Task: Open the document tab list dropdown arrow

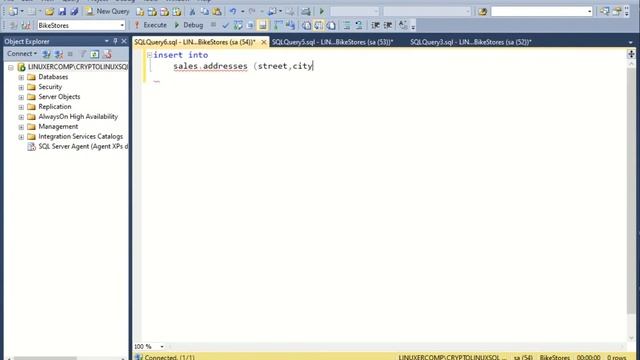Action: click(x=631, y=42)
